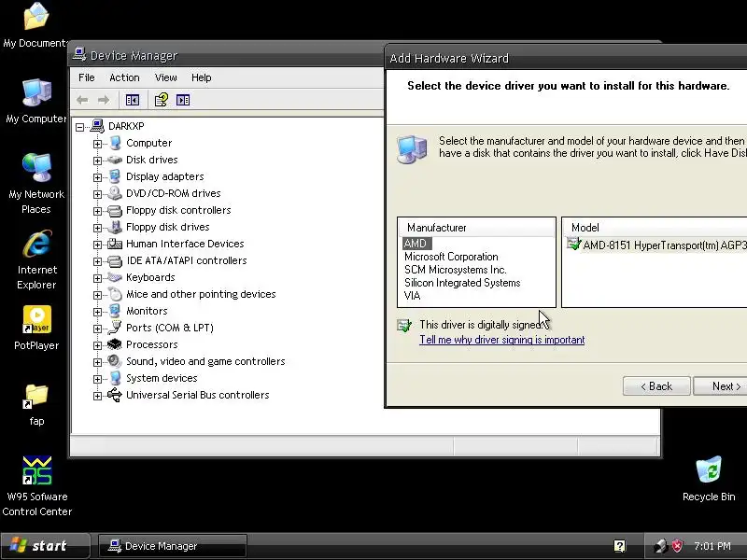Click the Back button in the wizard
The width and height of the screenshot is (747, 560).
(x=656, y=386)
